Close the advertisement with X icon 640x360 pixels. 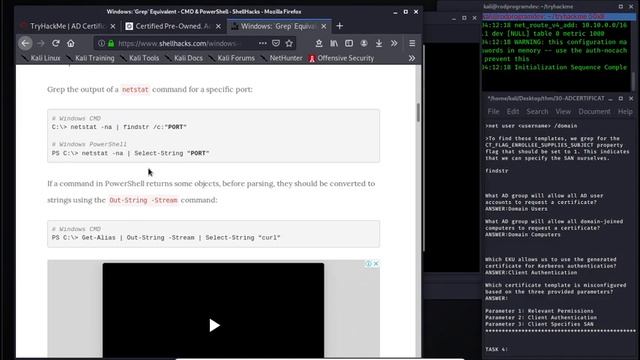376,264
